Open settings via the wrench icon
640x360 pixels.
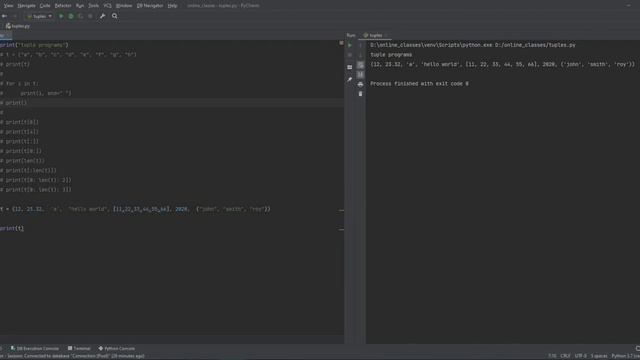[102, 16]
